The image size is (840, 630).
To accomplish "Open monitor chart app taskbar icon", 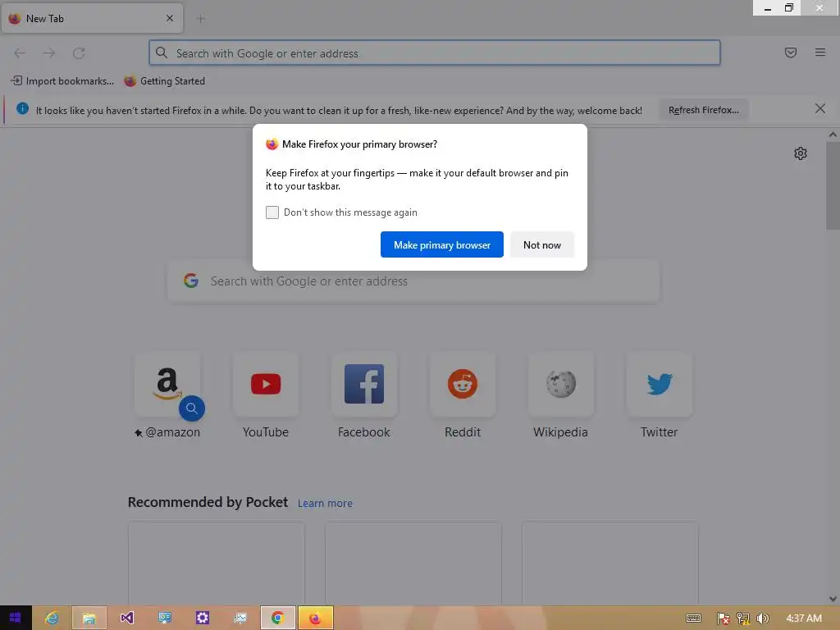I will click(240, 618).
